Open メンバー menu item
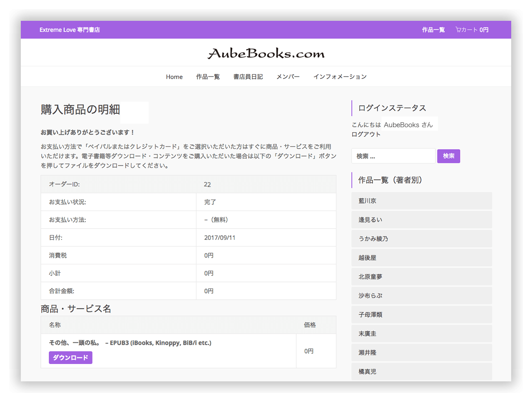The height and width of the screenshot is (408, 532). [x=288, y=77]
